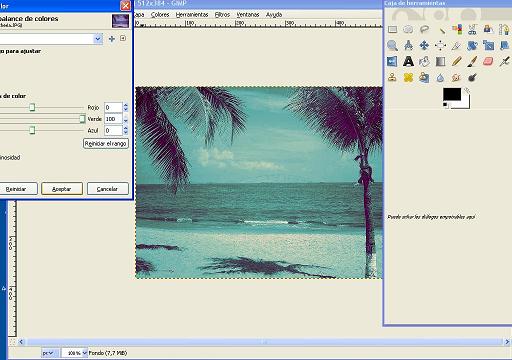This screenshot has width=512, height=360.
Task: Select the Paintbrush tool
Action: point(472,62)
